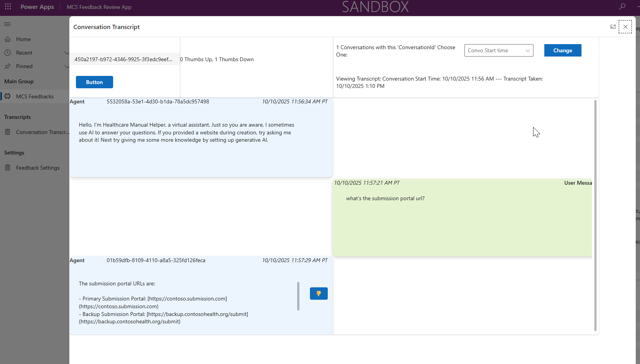Click the Pinned pin icon
Screen dimensions: 640x364
pyautogui.click(x=8, y=66)
